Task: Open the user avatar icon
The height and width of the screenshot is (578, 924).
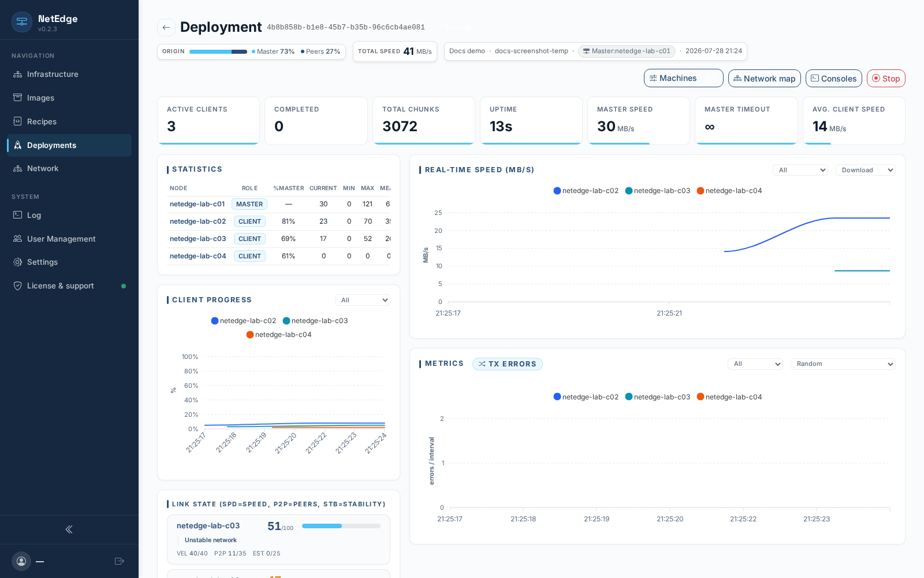Action: (x=21, y=561)
